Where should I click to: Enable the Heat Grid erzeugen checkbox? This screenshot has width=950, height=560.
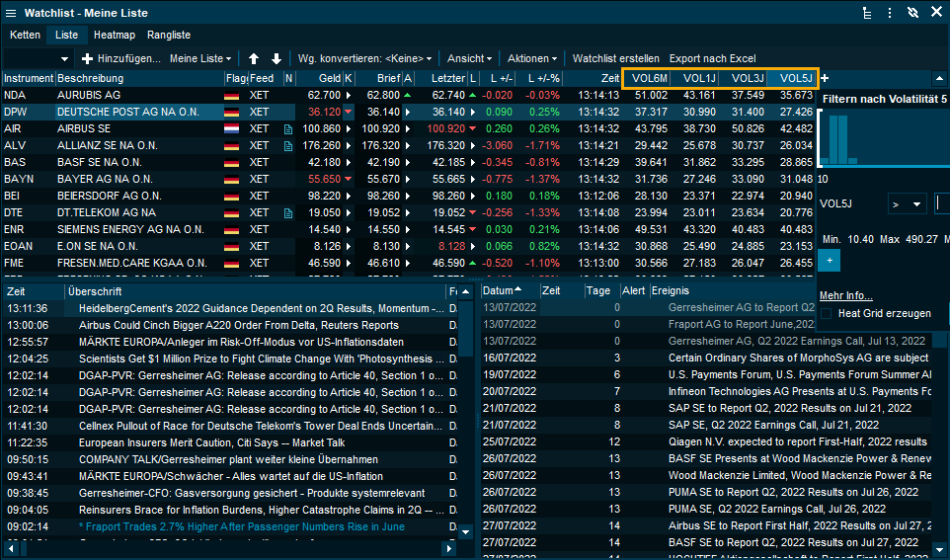tap(827, 313)
